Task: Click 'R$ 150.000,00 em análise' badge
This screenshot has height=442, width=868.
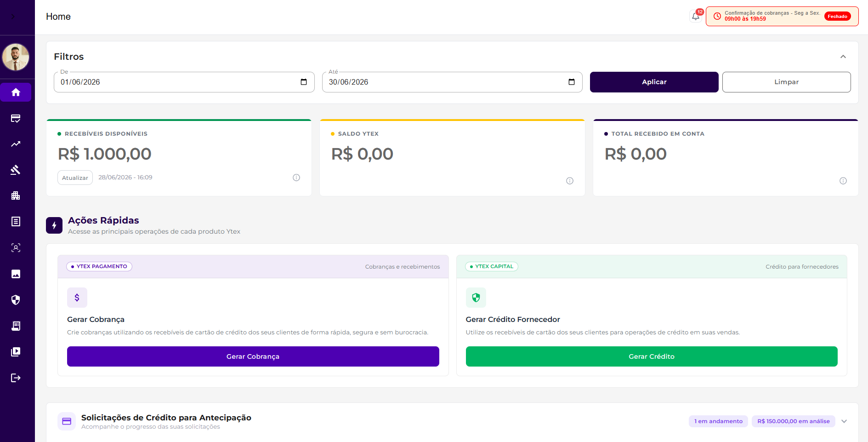Action: point(794,421)
